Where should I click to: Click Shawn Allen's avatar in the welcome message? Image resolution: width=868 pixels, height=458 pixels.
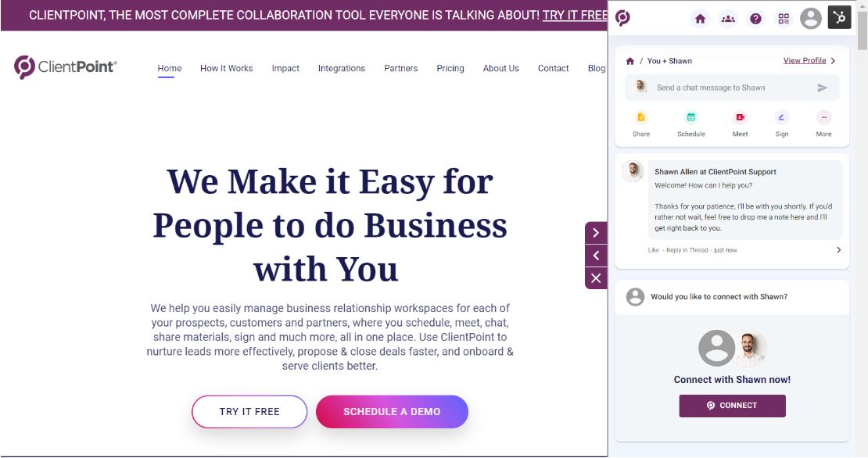tap(633, 171)
